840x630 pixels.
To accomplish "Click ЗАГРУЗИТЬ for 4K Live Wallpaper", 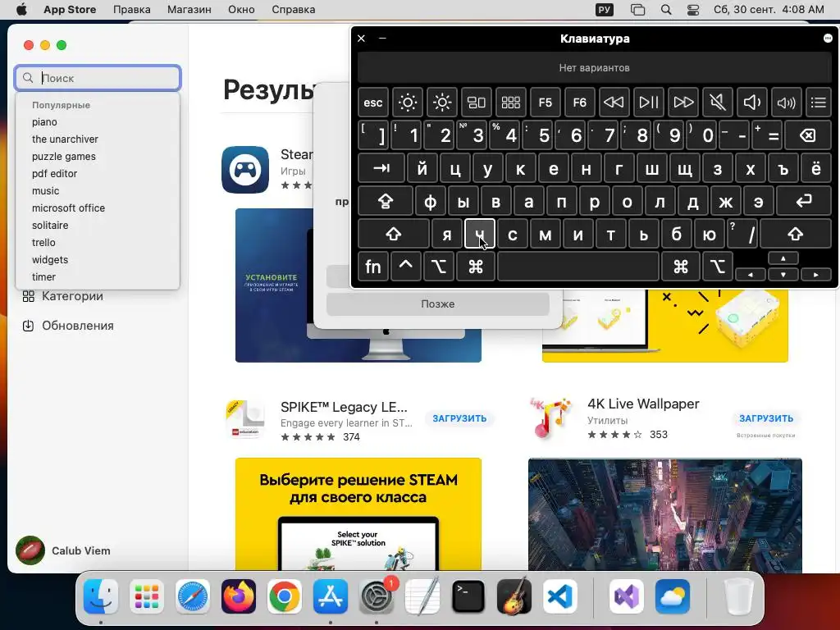I will click(766, 418).
